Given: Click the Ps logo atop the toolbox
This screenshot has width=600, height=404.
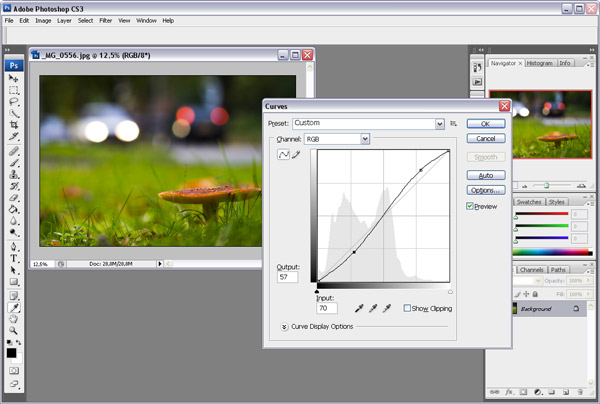Looking at the screenshot, I should coord(14,65).
